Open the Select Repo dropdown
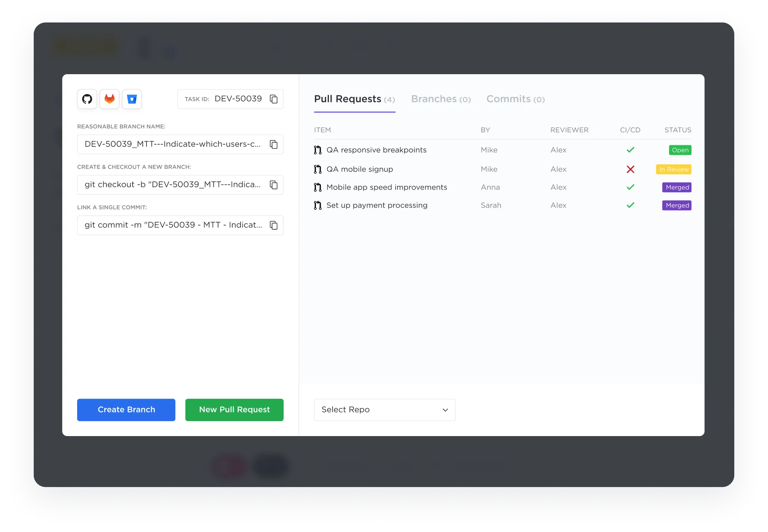This screenshot has height=532, width=768. pyautogui.click(x=385, y=410)
